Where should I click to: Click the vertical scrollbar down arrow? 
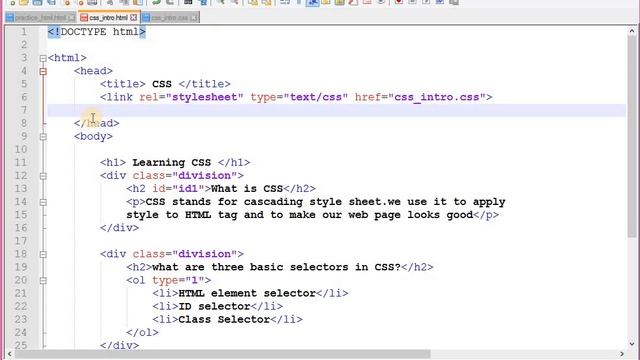(632, 344)
